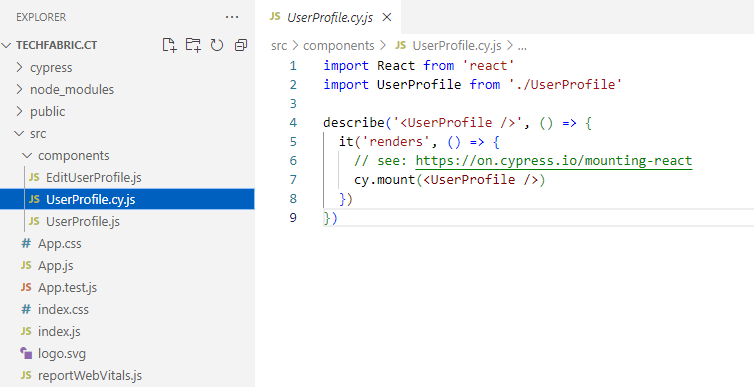Click the components breadcrumb segment

tap(339, 46)
